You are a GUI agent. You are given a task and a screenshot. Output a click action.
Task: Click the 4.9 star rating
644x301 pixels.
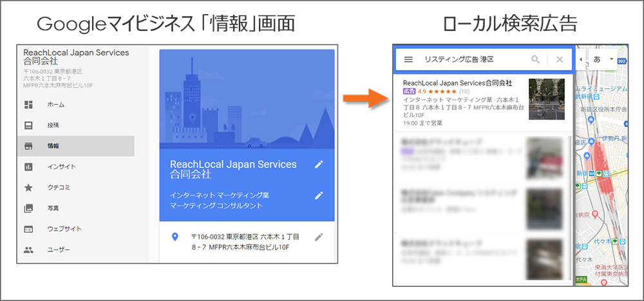coord(437,91)
